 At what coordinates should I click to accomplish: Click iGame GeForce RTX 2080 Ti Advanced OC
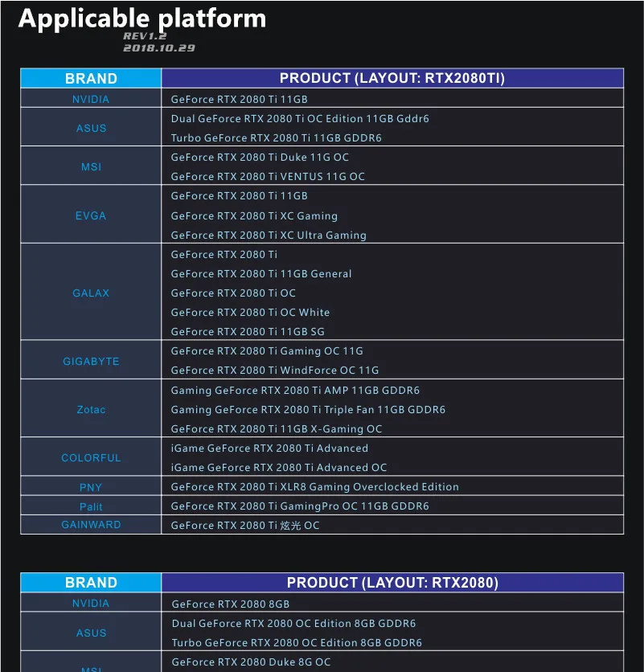click(x=279, y=468)
